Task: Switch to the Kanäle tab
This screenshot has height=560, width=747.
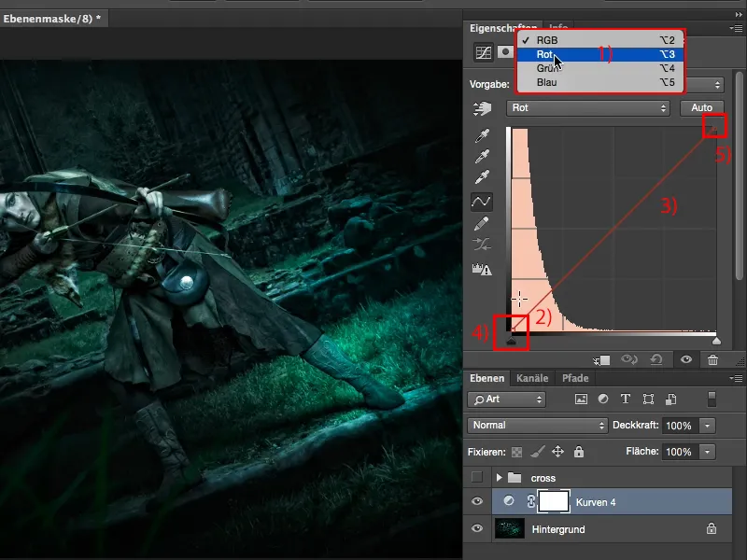Action: (532, 378)
